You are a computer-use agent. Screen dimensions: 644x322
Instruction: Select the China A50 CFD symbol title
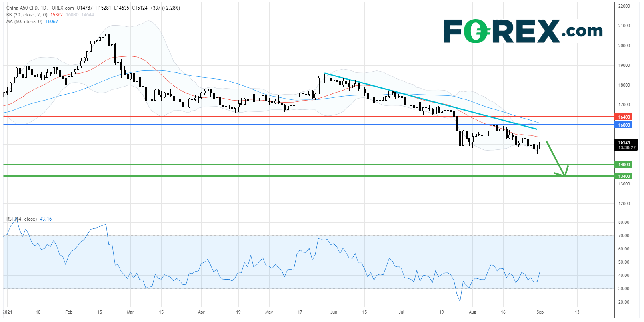pos(40,8)
